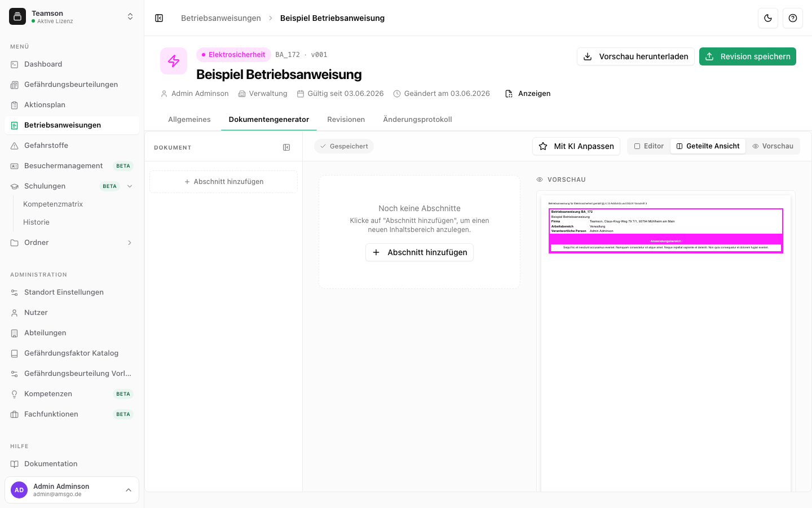Navigate to Betriebsanweisungen breadcrumb

coord(221,18)
